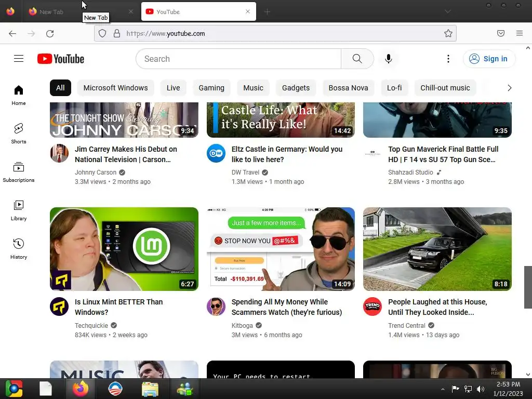Open YouTube settings three-dot menu

pyautogui.click(x=448, y=59)
